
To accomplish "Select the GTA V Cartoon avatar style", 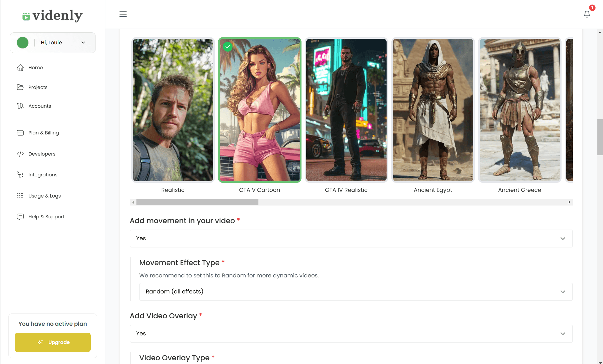I will click(259, 110).
